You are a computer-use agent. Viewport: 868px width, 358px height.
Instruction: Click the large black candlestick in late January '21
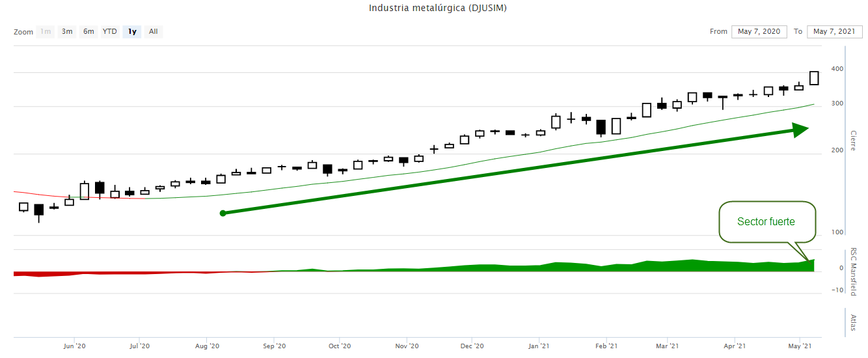[x=601, y=127]
